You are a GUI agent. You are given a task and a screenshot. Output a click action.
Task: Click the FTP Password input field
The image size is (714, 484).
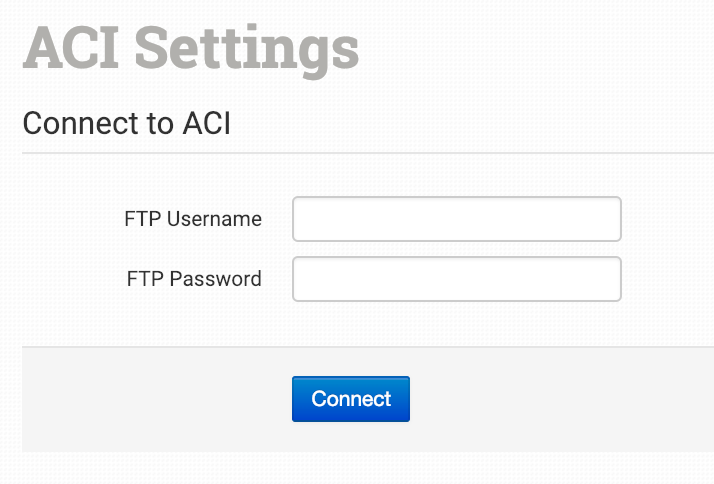pos(456,279)
